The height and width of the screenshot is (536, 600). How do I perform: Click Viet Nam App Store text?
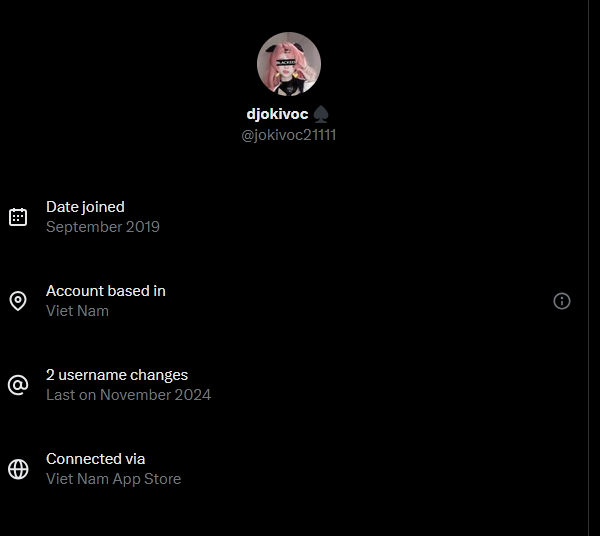(x=114, y=479)
